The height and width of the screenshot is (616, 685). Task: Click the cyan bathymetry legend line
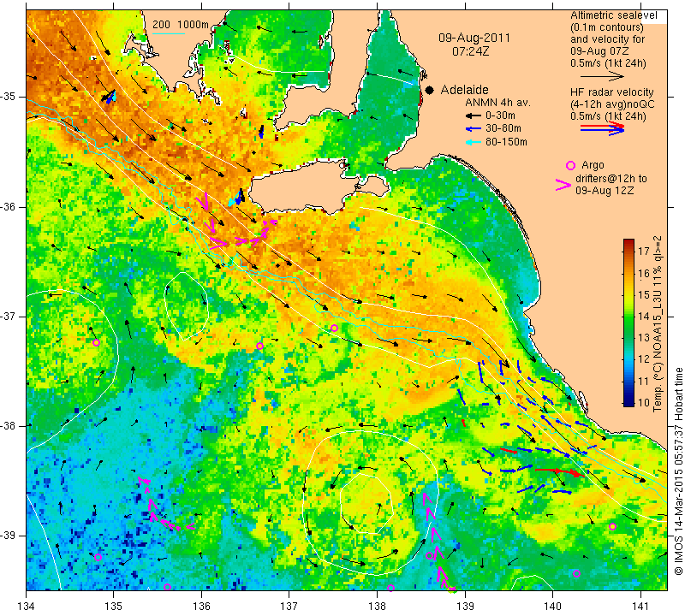[x=169, y=33]
